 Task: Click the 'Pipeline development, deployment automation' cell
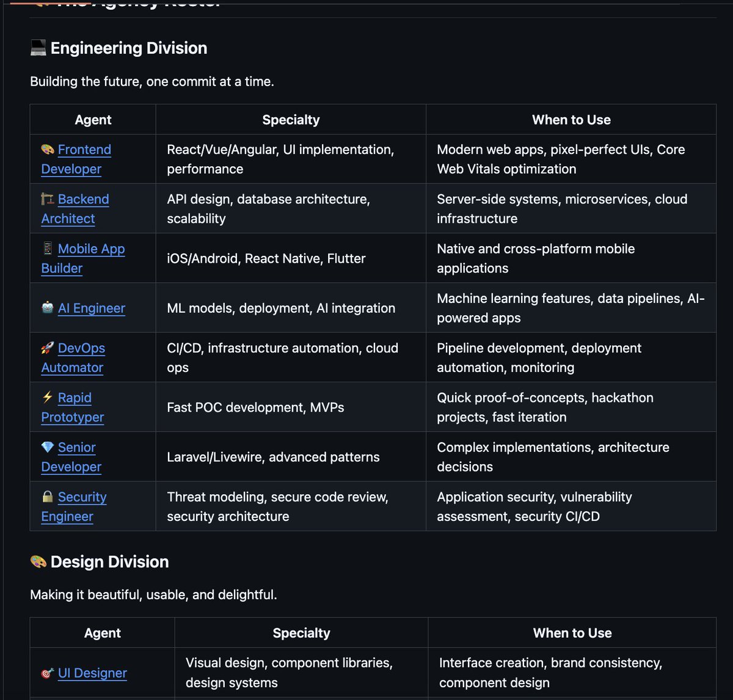571,357
